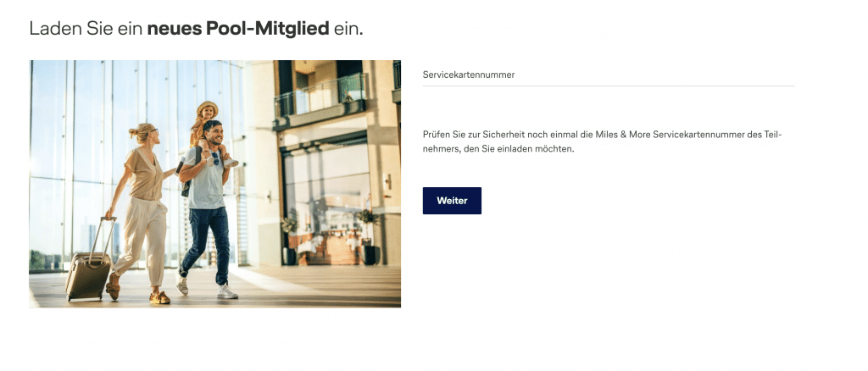Click the Weiter button

(452, 201)
